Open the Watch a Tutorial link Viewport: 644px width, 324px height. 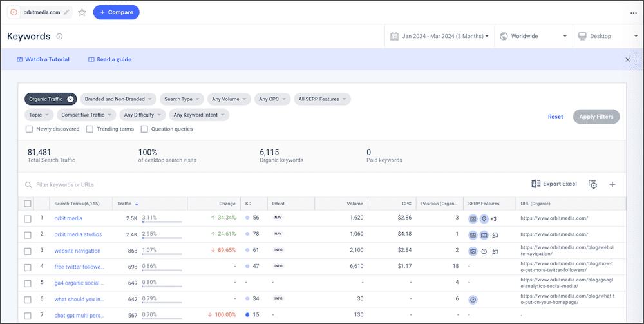(x=43, y=59)
